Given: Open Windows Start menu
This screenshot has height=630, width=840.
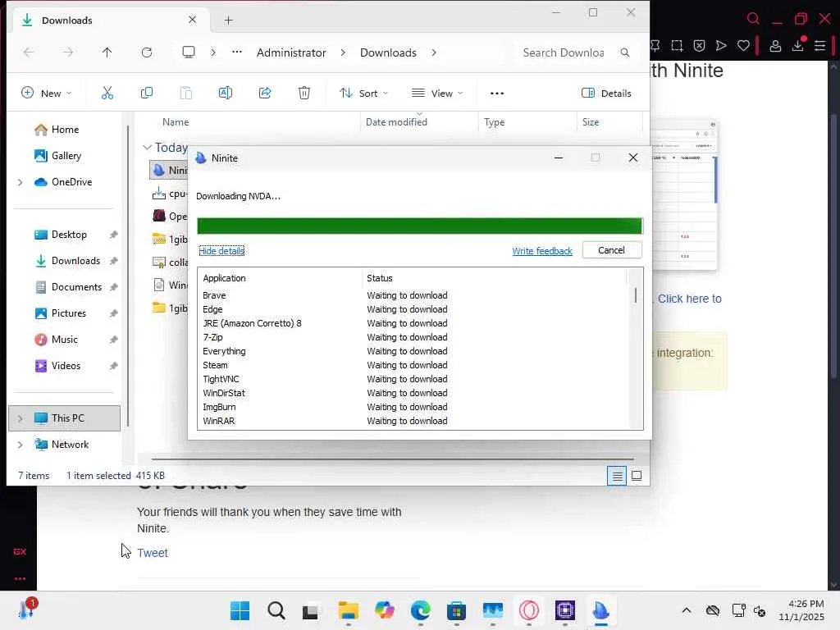Looking at the screenshot, I should pyautogui.click(x=240, y=610).
